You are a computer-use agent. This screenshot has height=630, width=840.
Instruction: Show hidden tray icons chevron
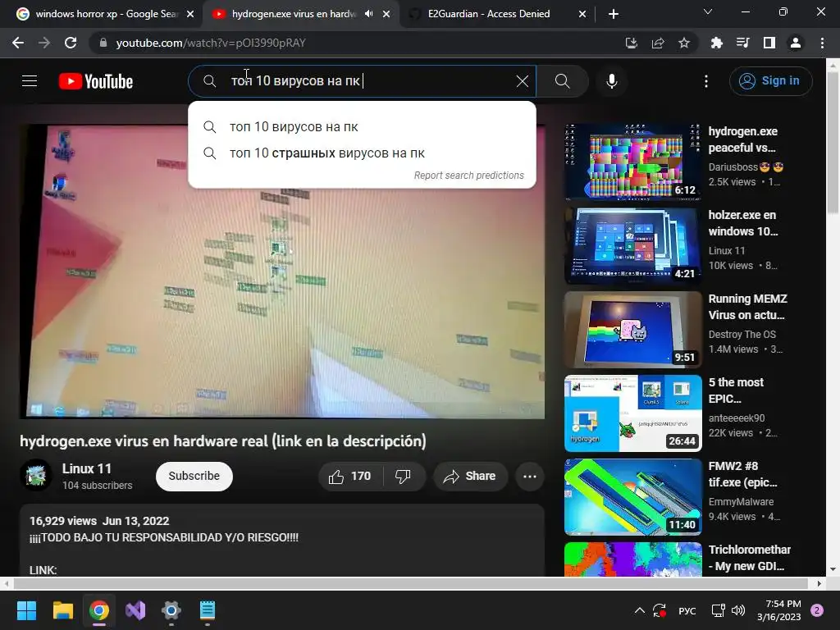pyautogui.click(x=639, y=610)
